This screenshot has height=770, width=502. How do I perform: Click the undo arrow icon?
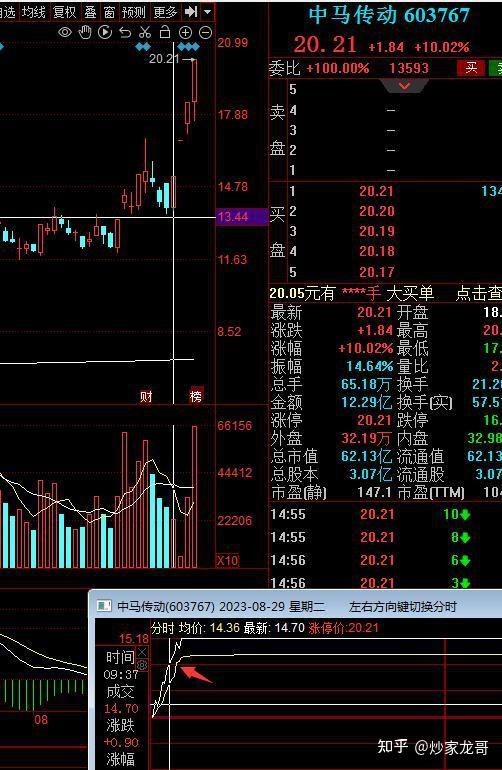click(125, 33)
